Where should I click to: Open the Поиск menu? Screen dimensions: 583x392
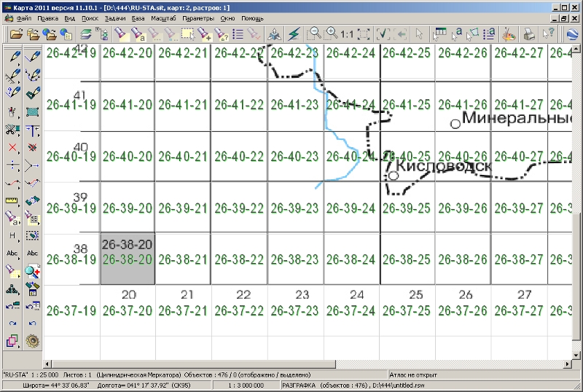click(90, 18)
